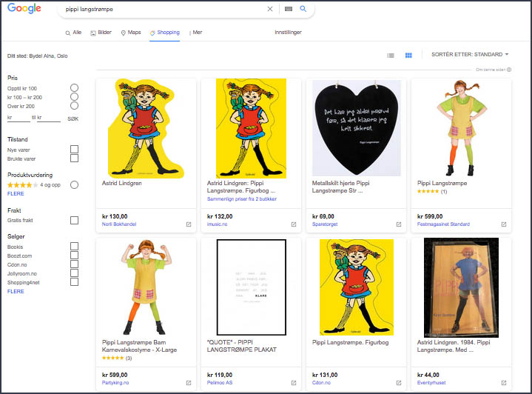
Task: Expand the Mer menu
Action: [196, 33]
